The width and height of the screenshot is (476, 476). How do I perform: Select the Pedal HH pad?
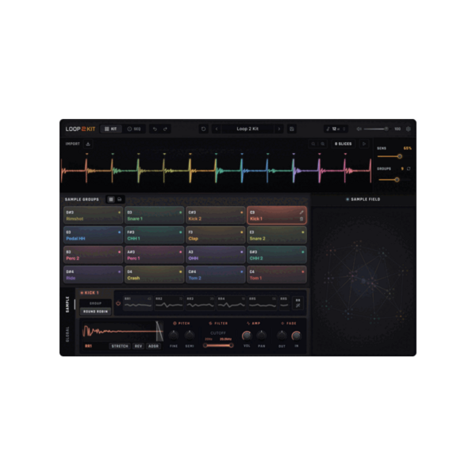(x=93, y=235)
